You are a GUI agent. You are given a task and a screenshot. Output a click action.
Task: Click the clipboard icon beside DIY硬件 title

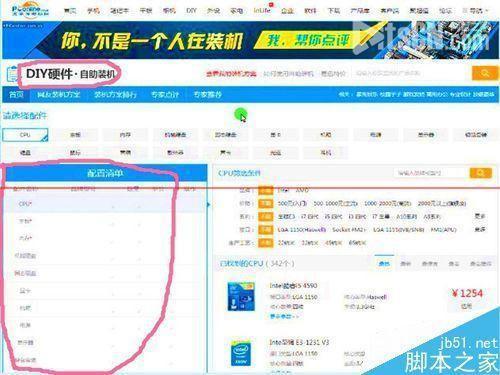pos(12,74)
